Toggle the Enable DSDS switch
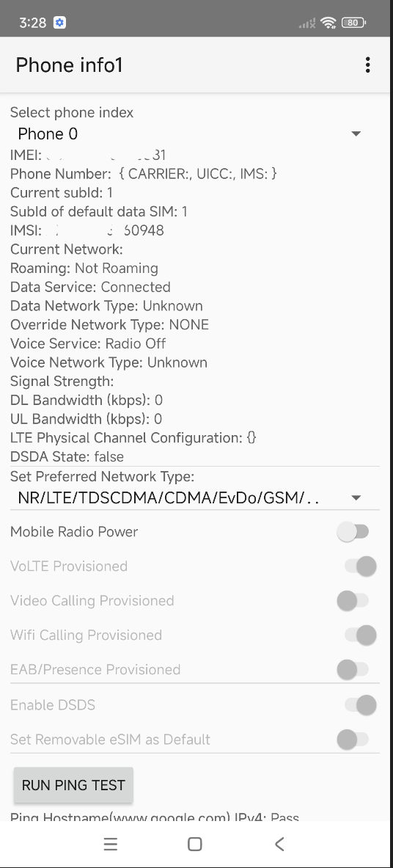The image size is (393, 868). tap(360, 704)
